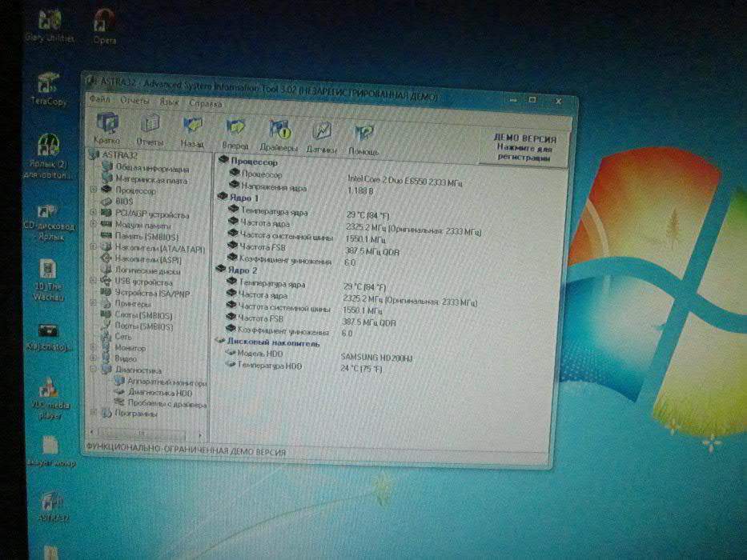Open the Отчеты toolbar icon with documents
This screenshot has height=560, width=747.
[x=150, y=130]
